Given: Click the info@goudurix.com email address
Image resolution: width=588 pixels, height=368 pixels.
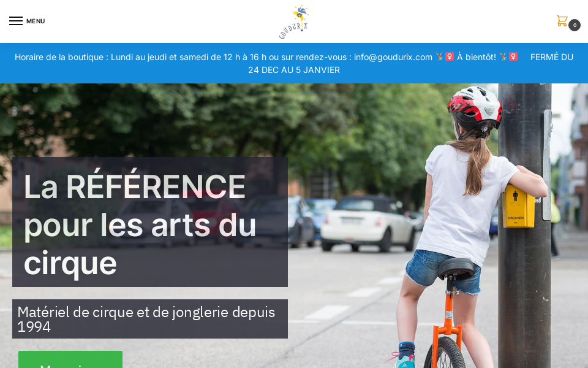Looking at the screenshot, I should click(x=393, y=57).
